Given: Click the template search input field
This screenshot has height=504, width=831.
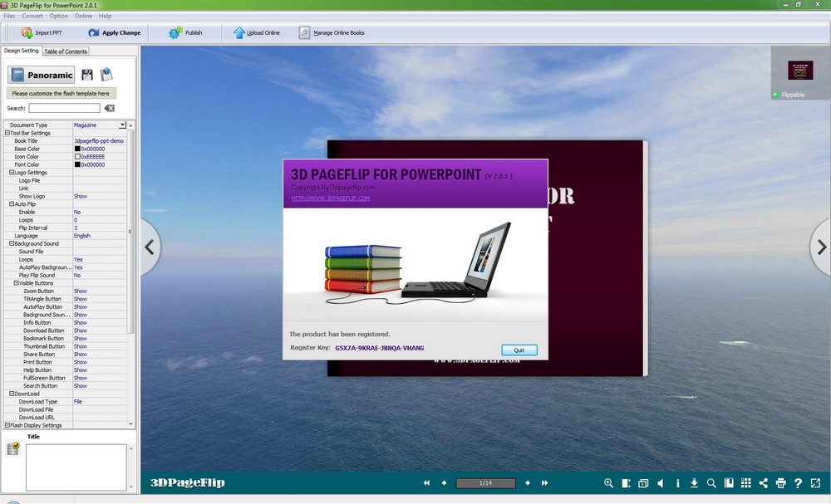Looking at the screenshot, I should [64, 108].
